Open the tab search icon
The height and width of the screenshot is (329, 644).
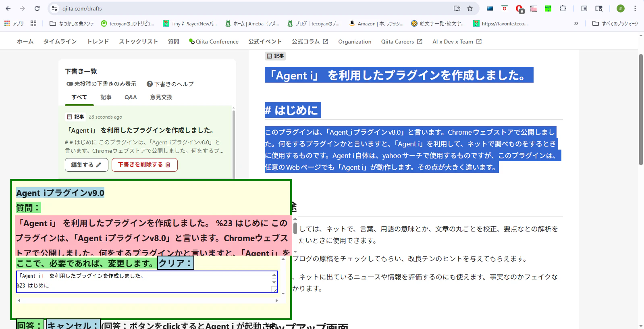599,8
